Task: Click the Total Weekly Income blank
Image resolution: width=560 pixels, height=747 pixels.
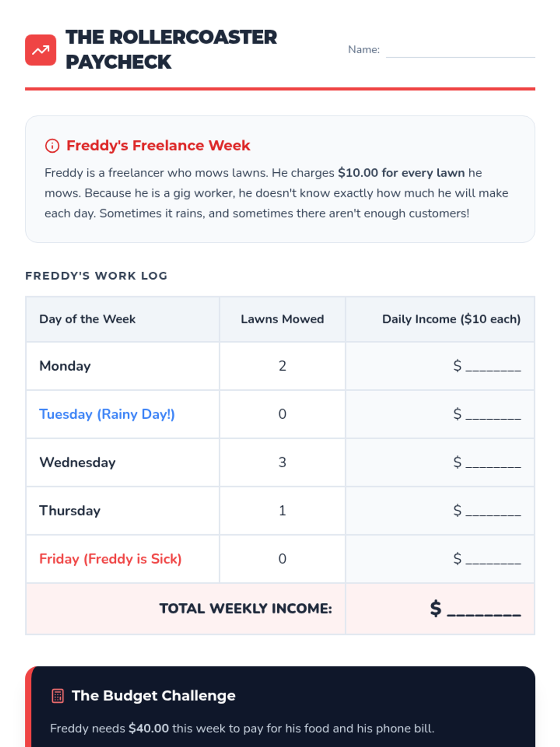Action: (x=483, y=609)
